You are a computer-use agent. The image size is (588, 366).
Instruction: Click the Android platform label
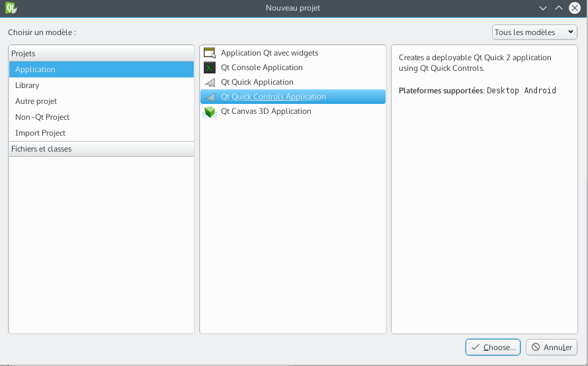pyautogui.click(x=540, y=91)
